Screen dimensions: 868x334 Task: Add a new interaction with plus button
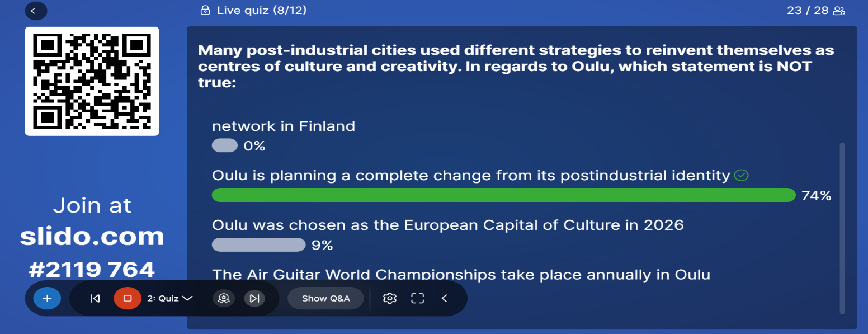click(47, 298)
